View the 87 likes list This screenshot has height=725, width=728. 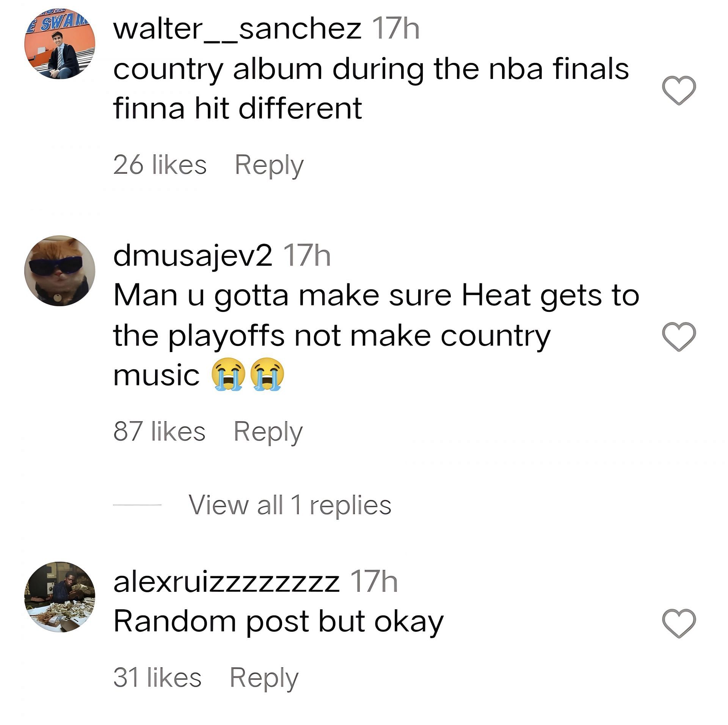(x=159, y=432)
